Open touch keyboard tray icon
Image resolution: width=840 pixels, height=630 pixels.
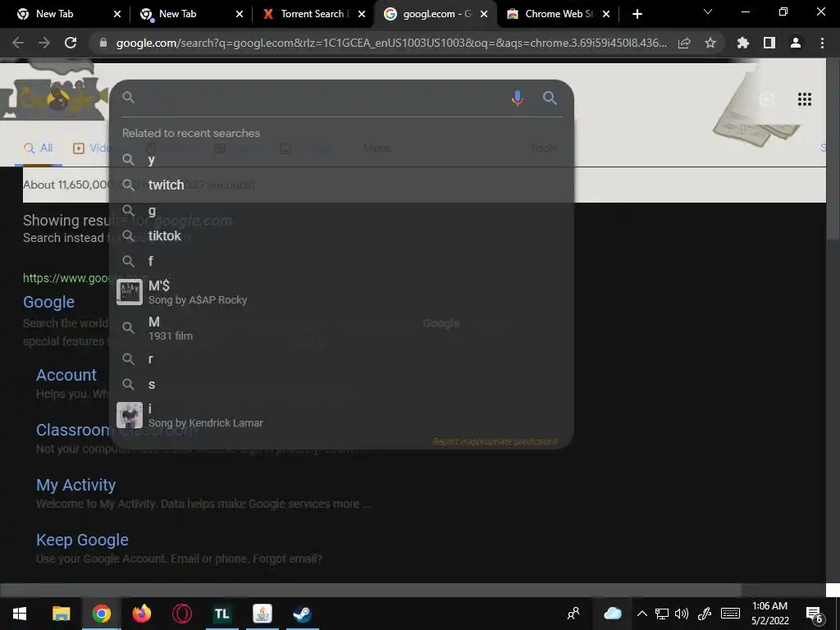click(x=730, y=614)
